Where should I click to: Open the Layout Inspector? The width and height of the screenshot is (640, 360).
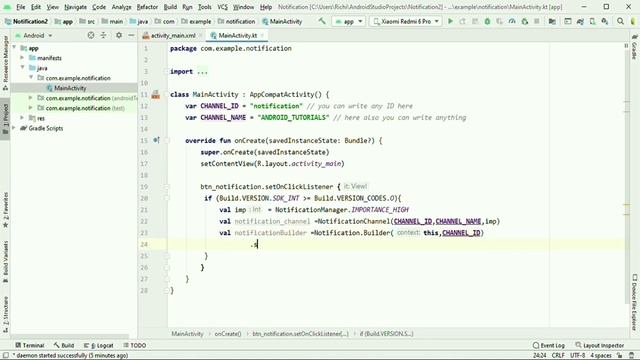click(x=599, y=345)
